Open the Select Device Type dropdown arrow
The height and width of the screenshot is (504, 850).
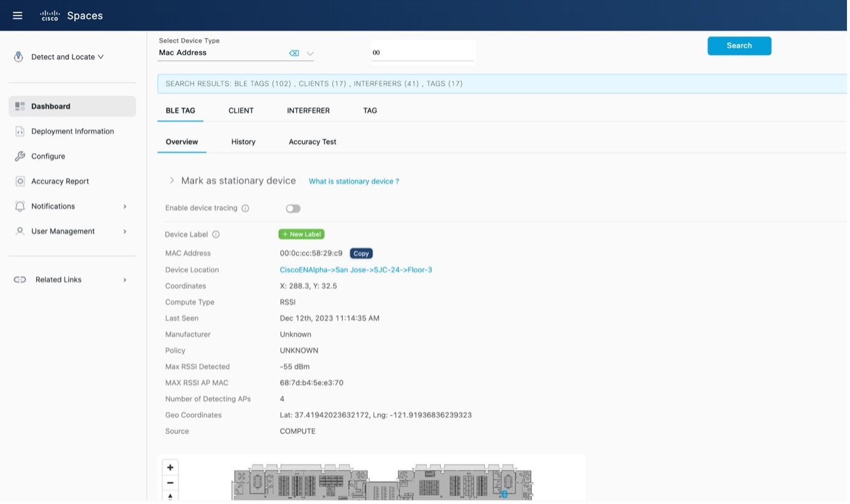(x=311, y=53)
